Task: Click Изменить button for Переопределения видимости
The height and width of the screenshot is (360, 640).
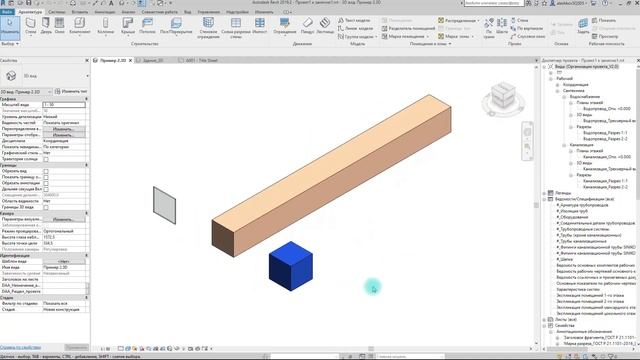Action: coord(63,129)
